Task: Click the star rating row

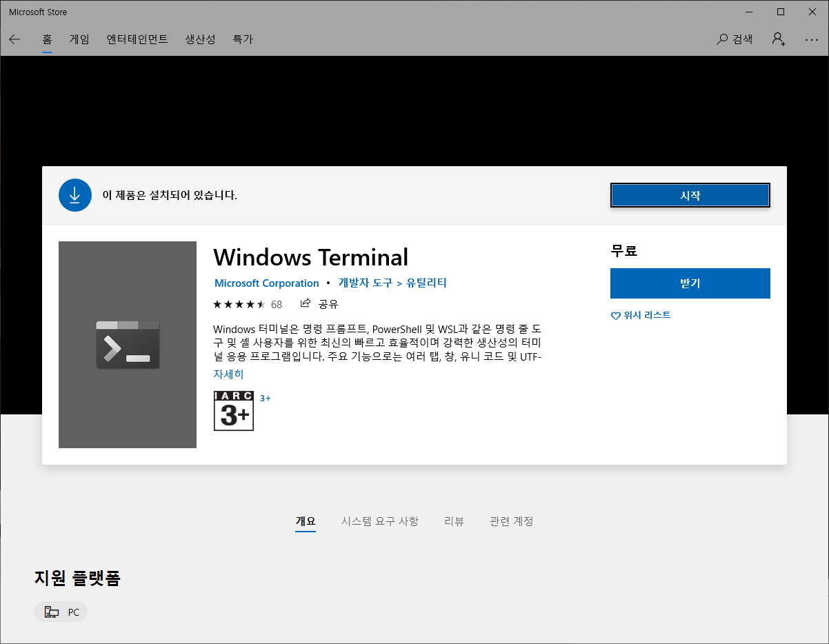Action: (239, 304)
